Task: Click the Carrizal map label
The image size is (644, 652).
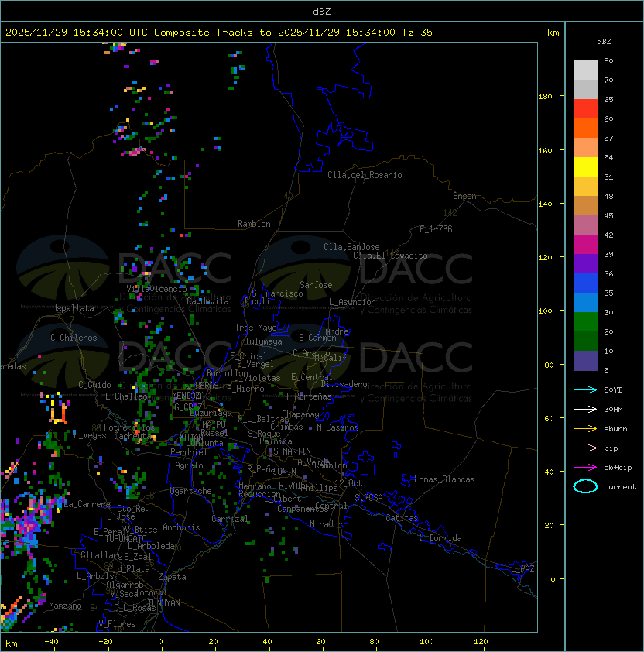Action: [x=230, y=519]
